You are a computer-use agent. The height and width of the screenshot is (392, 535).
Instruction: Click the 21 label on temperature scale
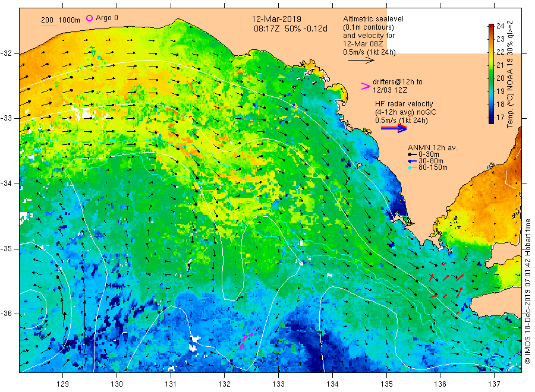[500, 65]
